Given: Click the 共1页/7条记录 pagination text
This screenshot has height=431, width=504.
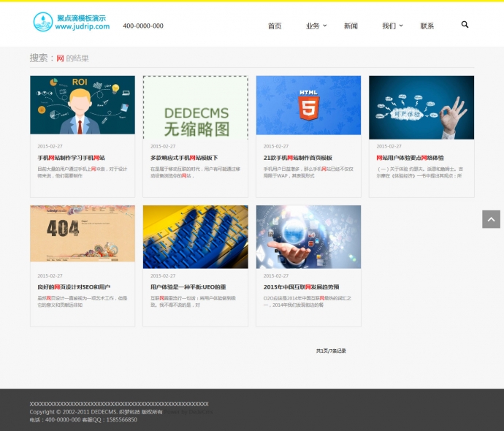Looking at the screenshot, I should point(331,351).
